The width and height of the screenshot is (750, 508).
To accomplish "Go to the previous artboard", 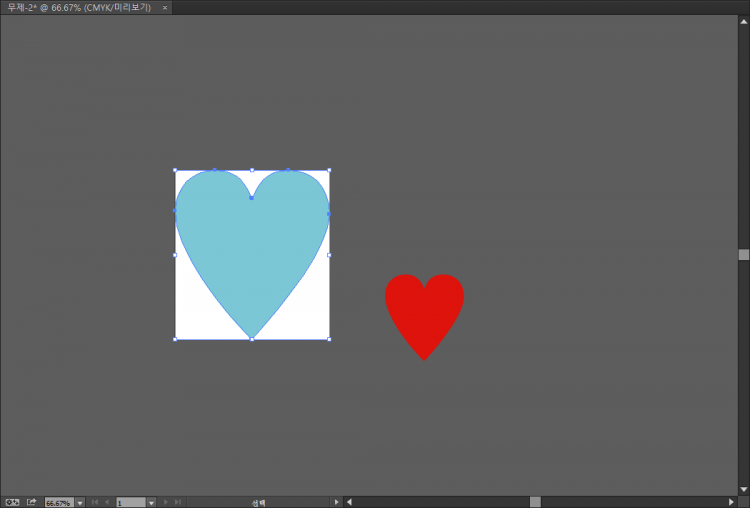I will pyautogui.click(x=107, y=502).
